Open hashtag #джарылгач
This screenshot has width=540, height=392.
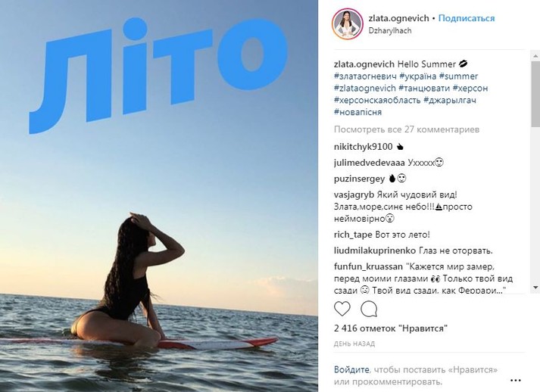tap(450, 100)
